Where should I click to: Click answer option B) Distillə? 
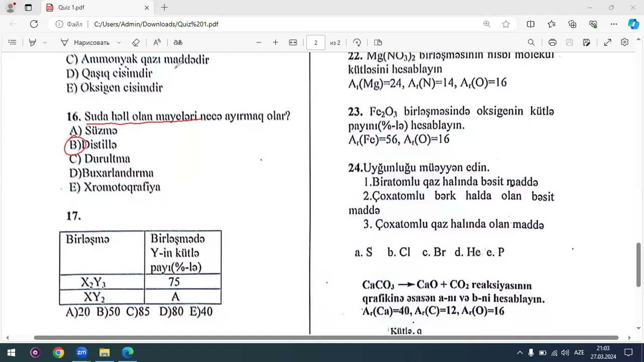pos(93,145)
